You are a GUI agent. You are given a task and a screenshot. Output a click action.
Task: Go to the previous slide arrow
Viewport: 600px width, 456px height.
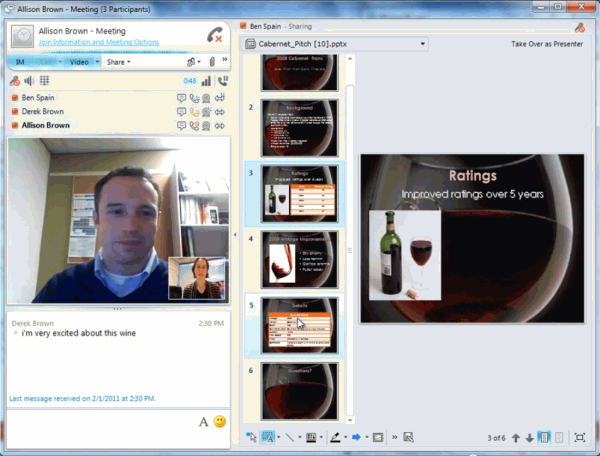(516, 438)
